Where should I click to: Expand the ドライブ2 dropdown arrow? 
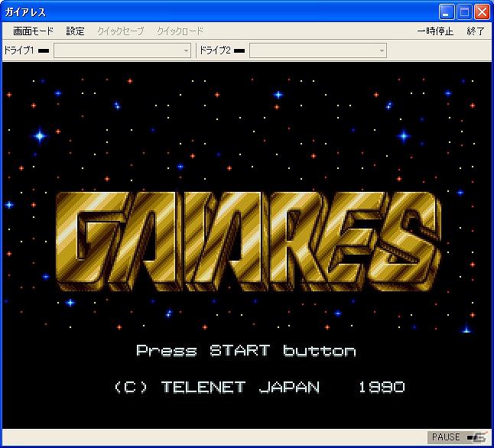click(x=382, y=50)
